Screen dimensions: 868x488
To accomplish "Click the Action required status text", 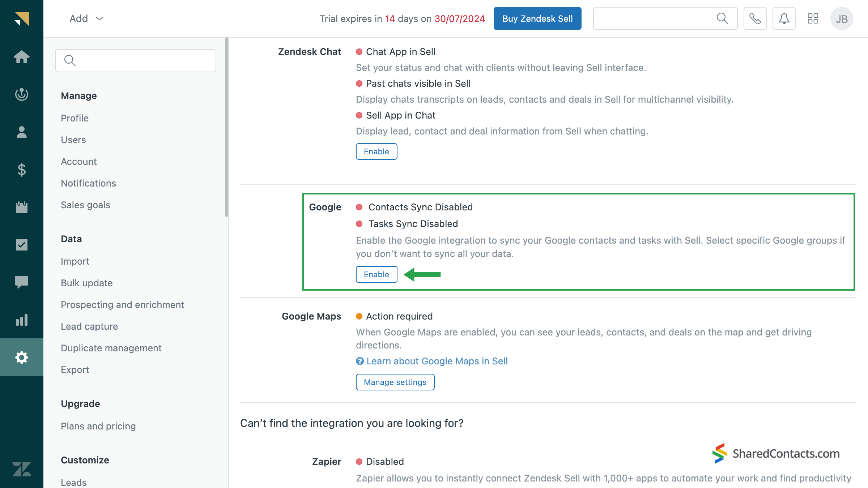I will pyautogui.click(x=399, y=316).
